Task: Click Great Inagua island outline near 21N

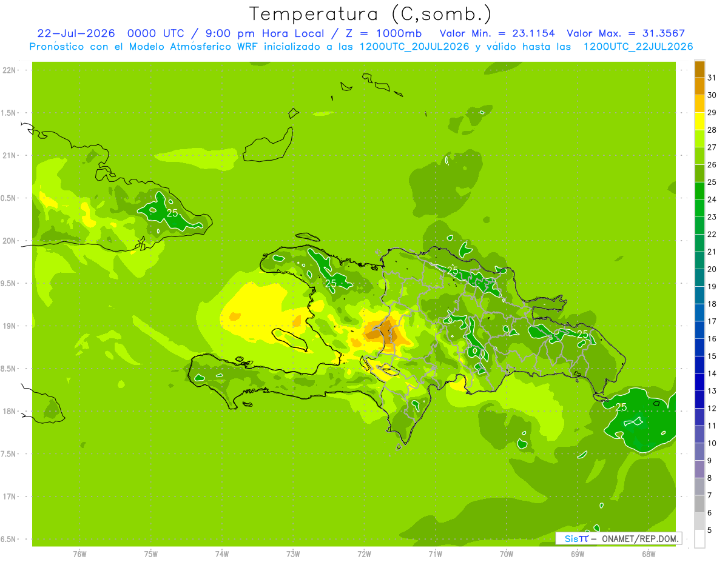Action: coord(268,146)
